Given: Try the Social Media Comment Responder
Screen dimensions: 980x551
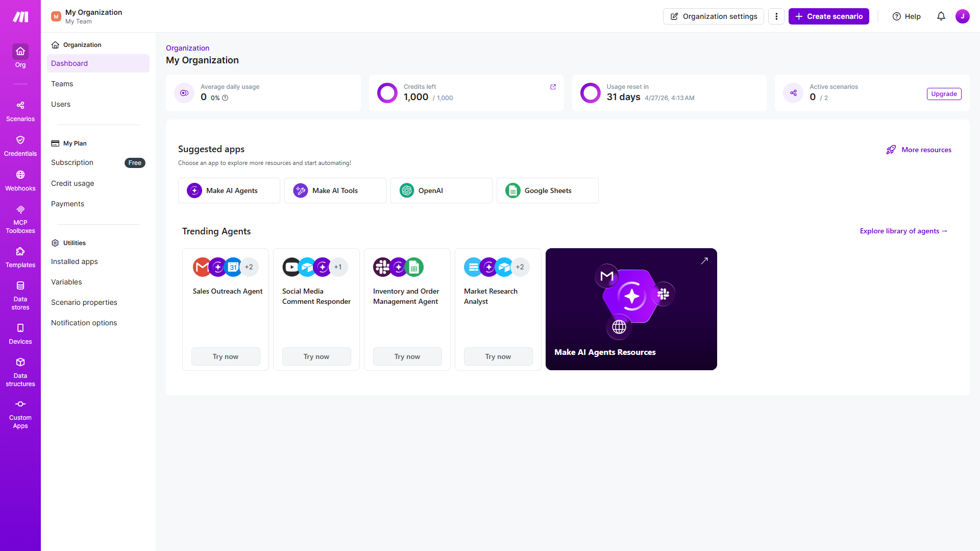Looking at the screenshot, I should (x=316, y=356).
